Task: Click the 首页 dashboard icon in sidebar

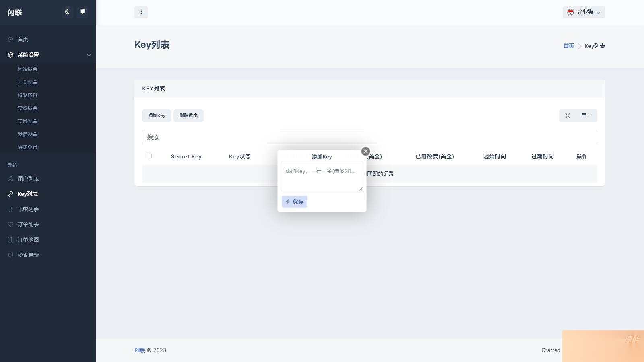Action: 11,39
